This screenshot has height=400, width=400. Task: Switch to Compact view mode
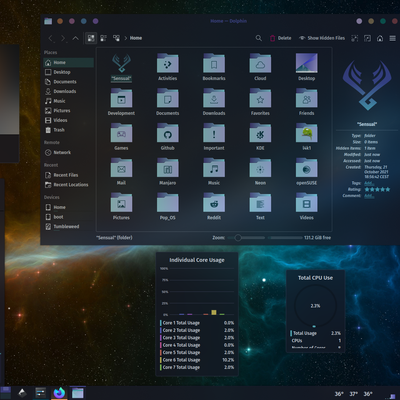(104, 38)
